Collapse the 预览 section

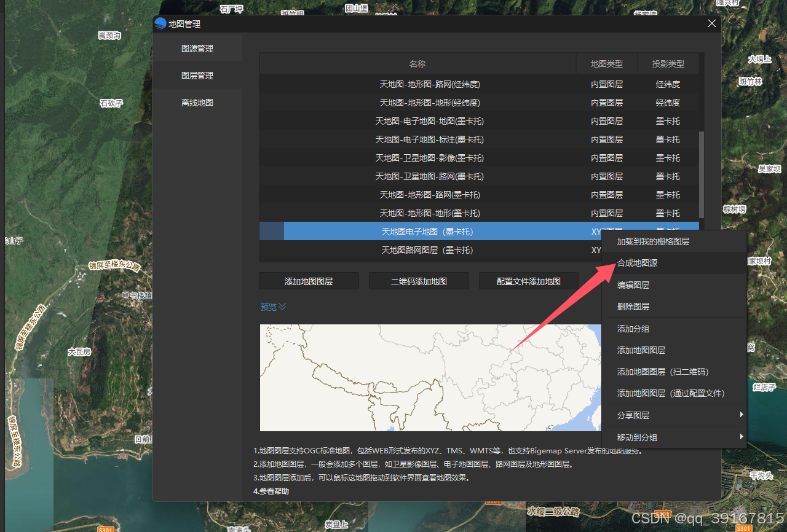pos(273,307)
